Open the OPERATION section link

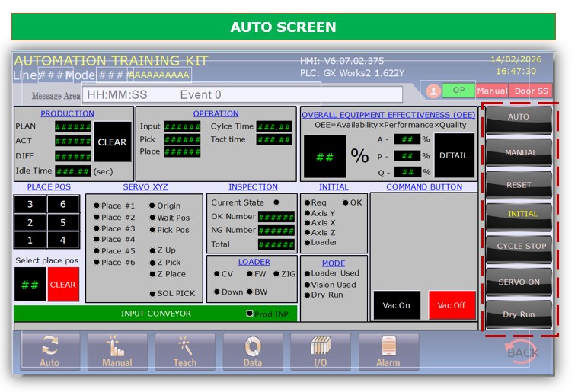pyautogui.click(x=216, y=113)
